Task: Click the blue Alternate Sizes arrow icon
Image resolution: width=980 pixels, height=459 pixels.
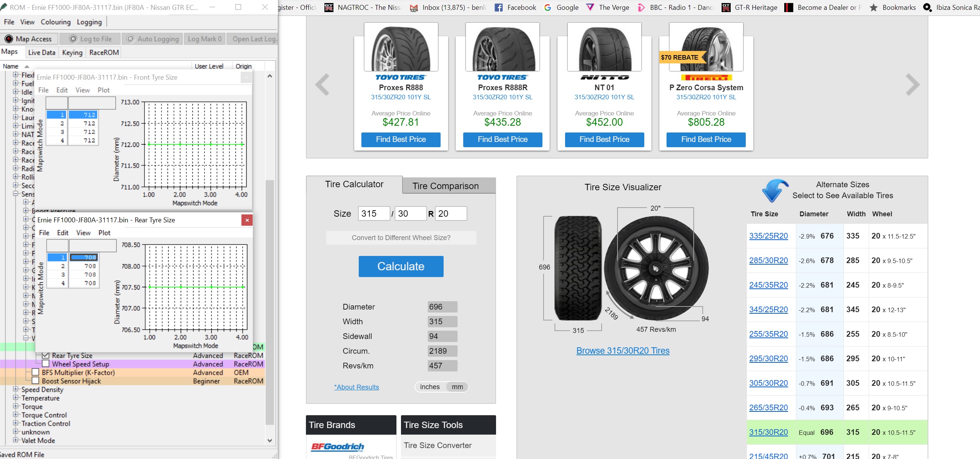Action: (774, 190)
